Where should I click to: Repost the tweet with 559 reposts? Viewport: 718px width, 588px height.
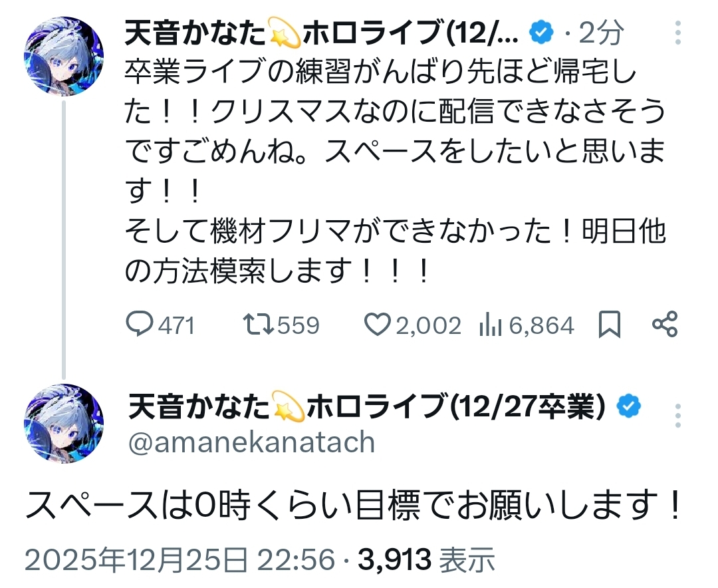pos(257,325)
